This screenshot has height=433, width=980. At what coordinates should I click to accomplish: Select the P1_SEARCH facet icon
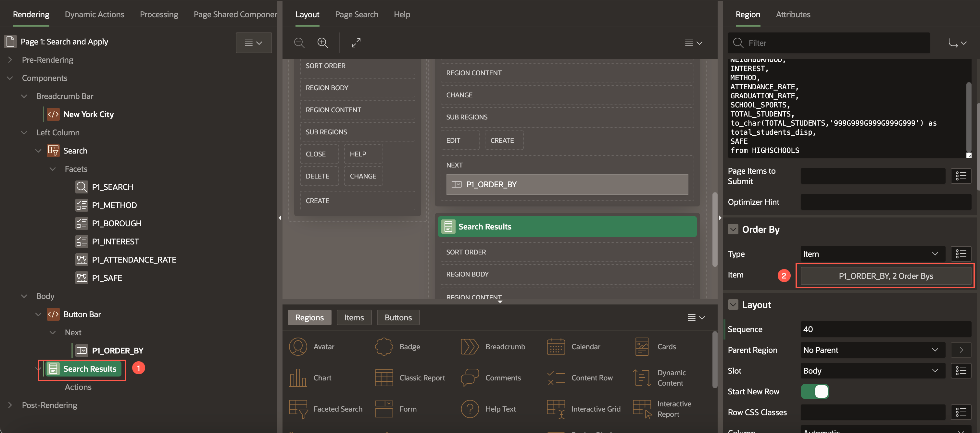coord(82,187)
